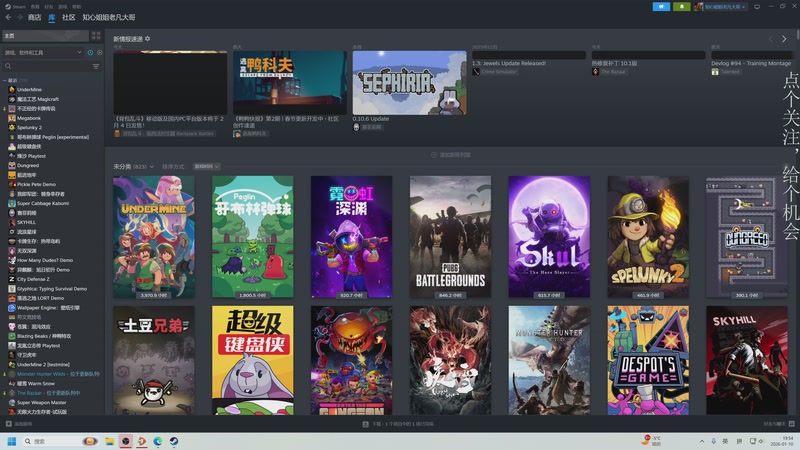Viewport: 800px width, 450px height.
Task: Click the Spelunky 2 icon in sidebar
Action: [12, 128]
